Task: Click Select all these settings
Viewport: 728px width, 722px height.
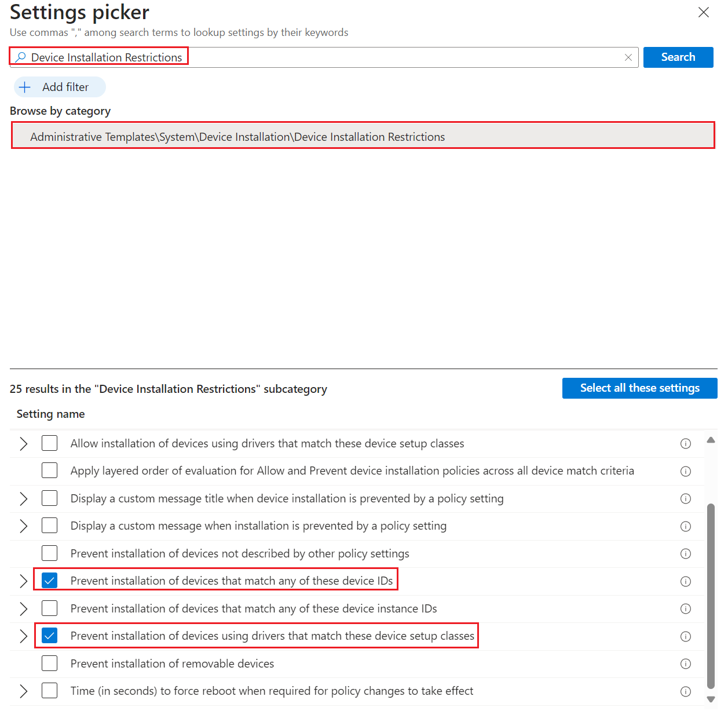Action: 640,388
